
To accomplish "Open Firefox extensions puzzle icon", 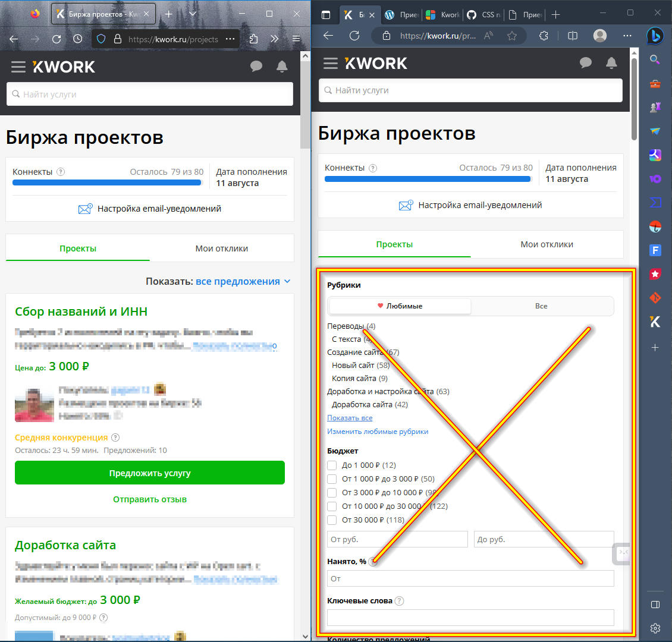I will point(253,39).
